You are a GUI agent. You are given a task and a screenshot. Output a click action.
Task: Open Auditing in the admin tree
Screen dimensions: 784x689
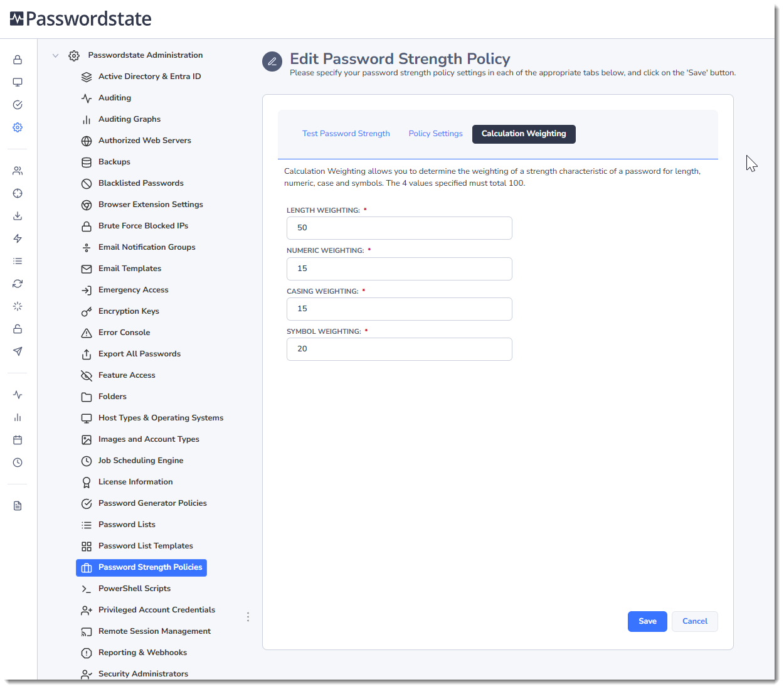coord(115,98)
